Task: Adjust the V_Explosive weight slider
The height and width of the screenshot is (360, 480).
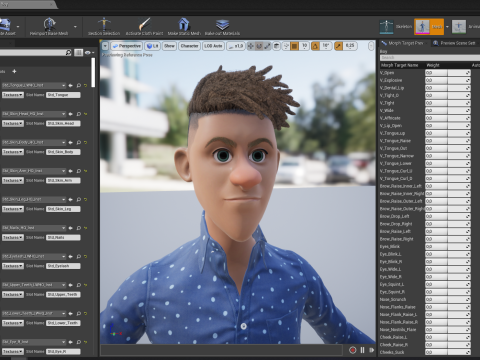Action: pyautogui.click(x=448, y=80)
